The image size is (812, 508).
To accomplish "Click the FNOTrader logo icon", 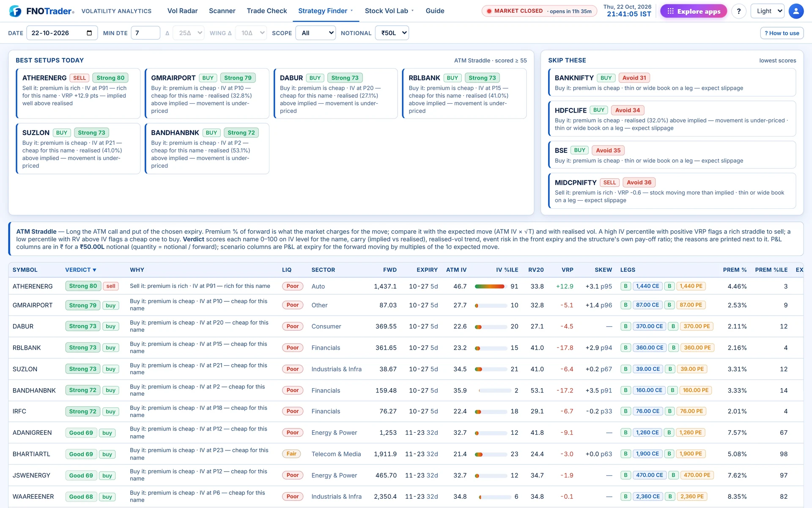I will point(15,11).
